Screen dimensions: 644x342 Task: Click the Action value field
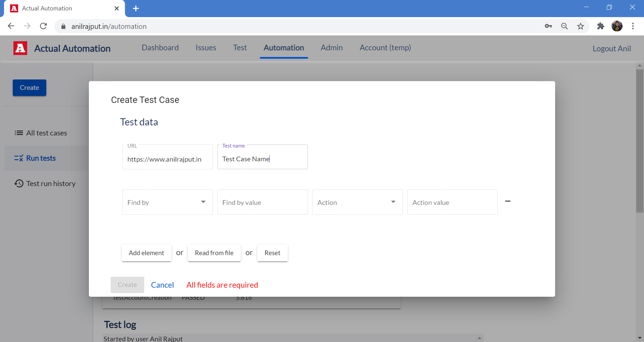[x=452, y=202]
